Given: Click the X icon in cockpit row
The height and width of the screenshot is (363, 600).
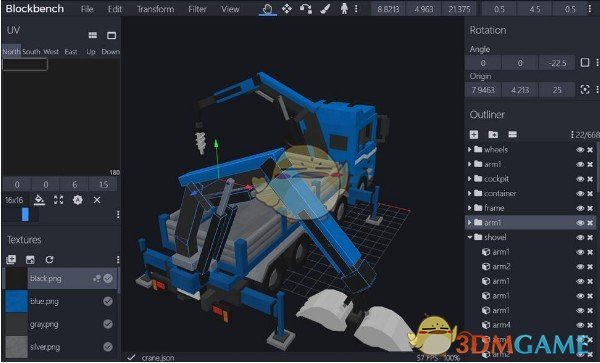Looking at the screenshot, I should [590, 179].
